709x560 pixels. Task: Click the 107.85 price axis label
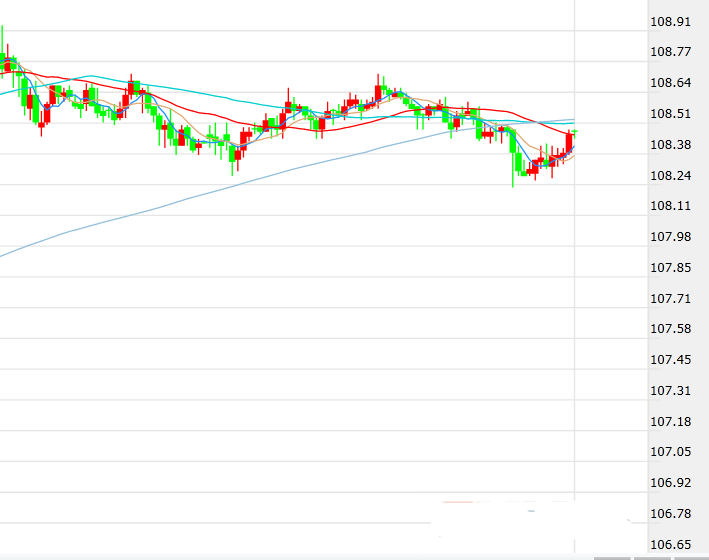click(x=671, y=268)
